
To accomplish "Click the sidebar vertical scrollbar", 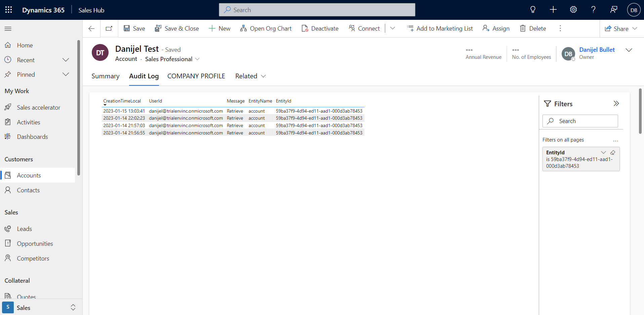I will (79, 108).
